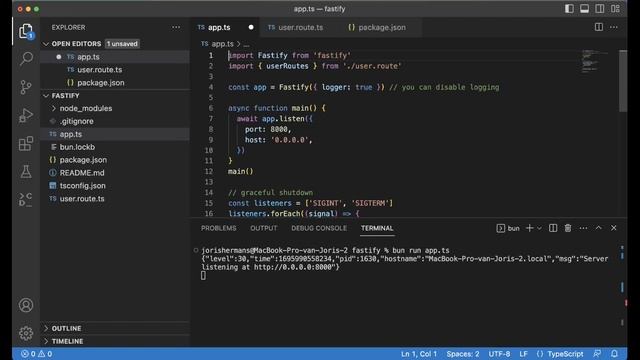This screenshot has width=640, height=360.
Task: Open the Testing flask view
Action: [x=26, y=171]
